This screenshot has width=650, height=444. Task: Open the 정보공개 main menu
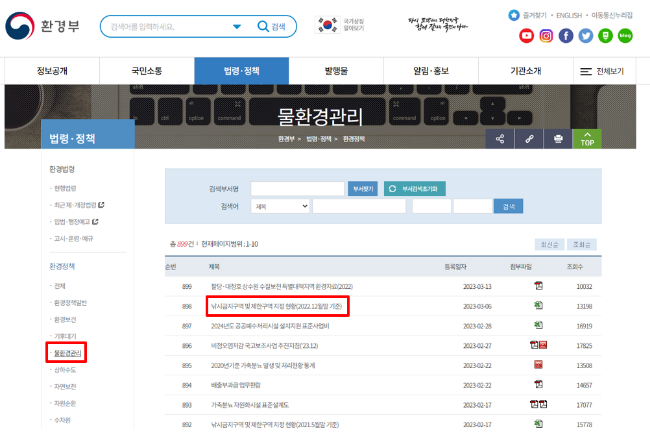click(52, 71)
